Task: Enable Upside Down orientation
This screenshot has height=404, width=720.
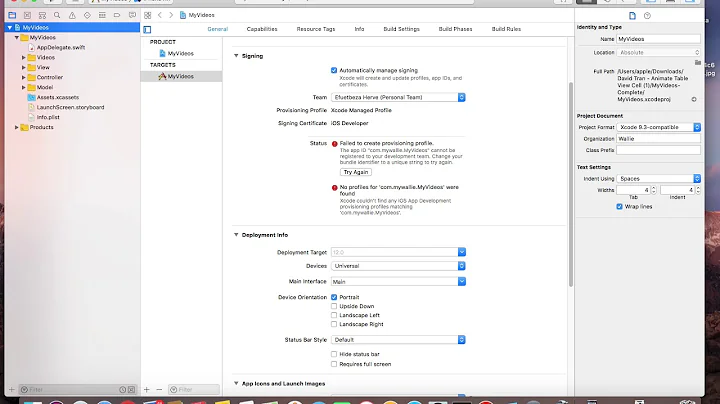Action: click(x=334, y=306)
